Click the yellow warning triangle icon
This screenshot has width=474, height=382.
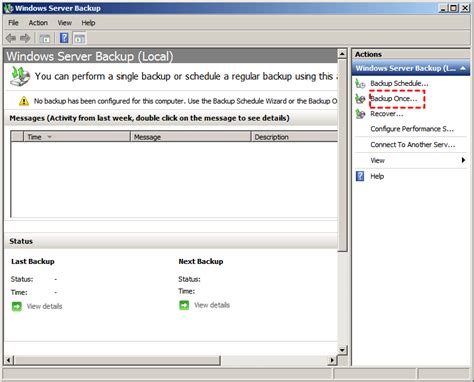pos(24,101)
